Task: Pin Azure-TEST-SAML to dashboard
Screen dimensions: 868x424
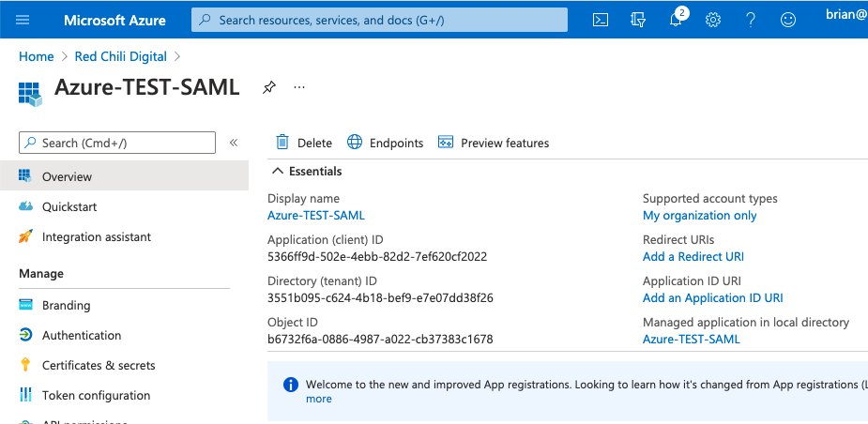Action: click(269, 87)
